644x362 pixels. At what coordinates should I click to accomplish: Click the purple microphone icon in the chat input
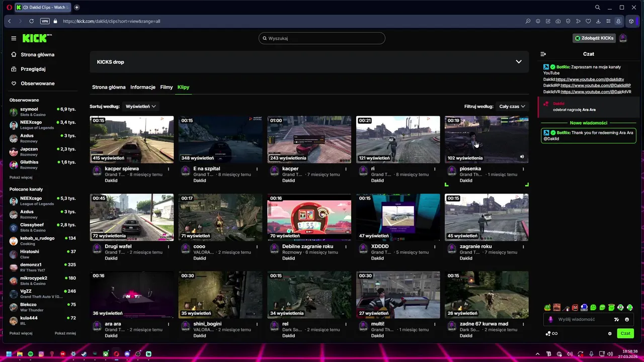point(550,319)
